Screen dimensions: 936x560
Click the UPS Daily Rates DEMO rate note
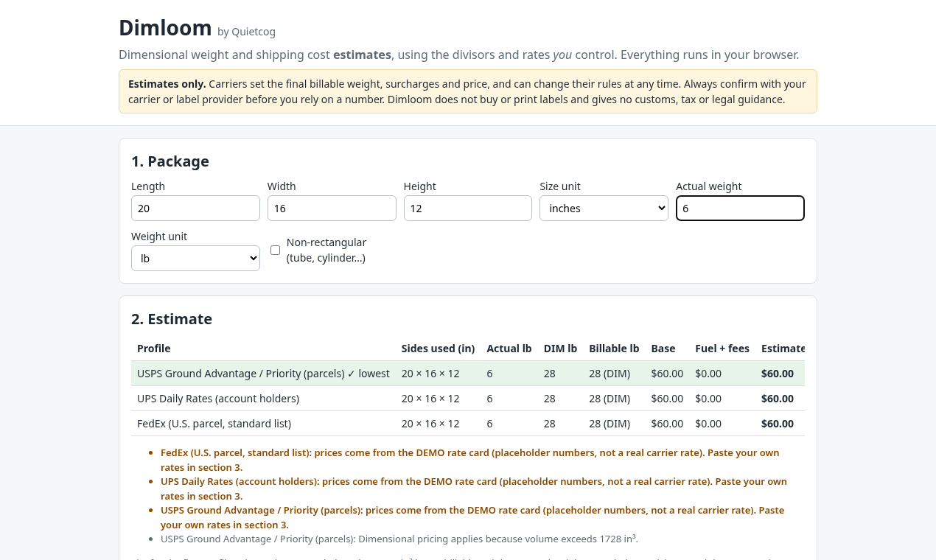[474, 489]
